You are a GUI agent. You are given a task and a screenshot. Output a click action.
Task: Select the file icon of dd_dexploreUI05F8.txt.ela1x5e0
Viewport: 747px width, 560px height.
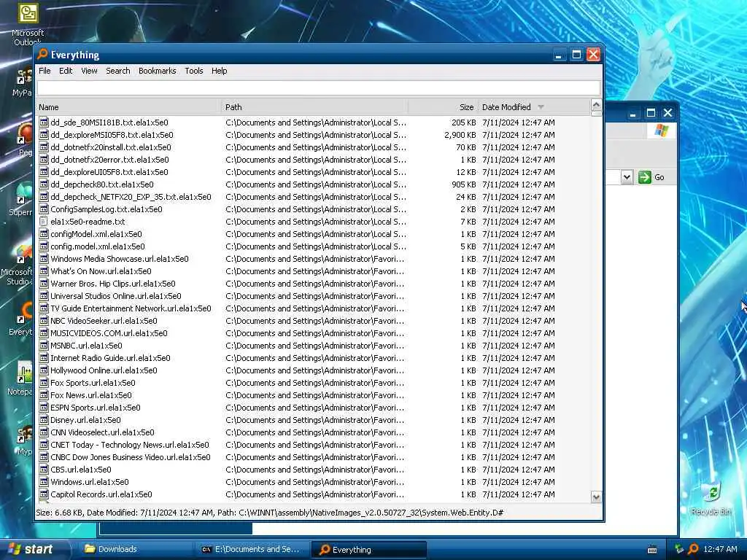(44, 172)
